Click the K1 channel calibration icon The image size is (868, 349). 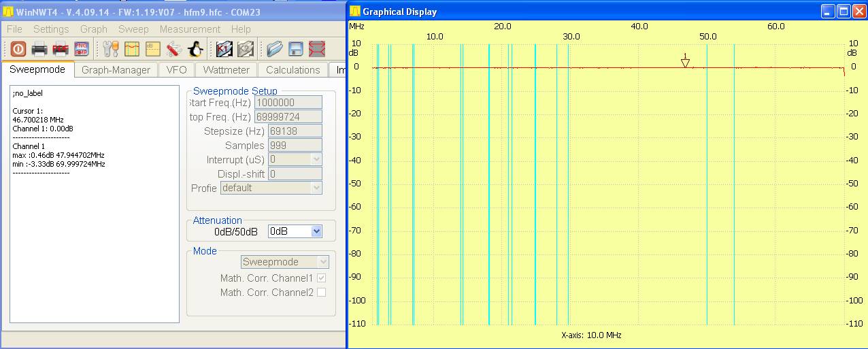(x=224, y=49)
